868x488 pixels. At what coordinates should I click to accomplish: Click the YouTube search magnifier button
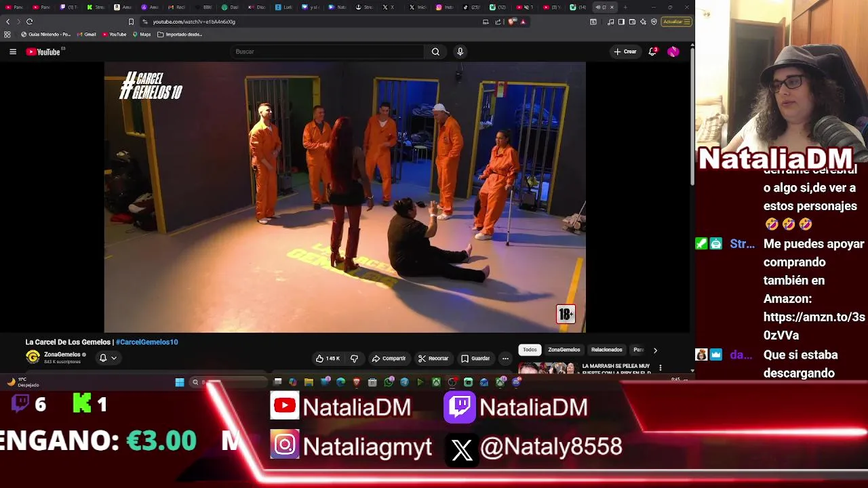coord(435,52)
